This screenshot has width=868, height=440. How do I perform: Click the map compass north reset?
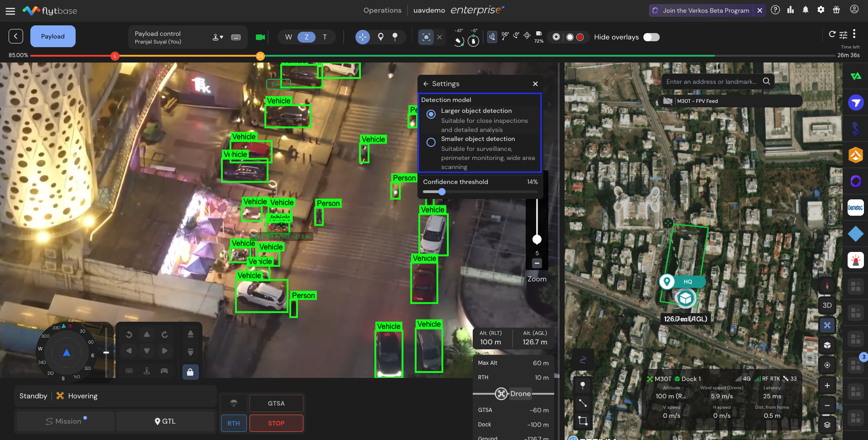click(827, 285)
